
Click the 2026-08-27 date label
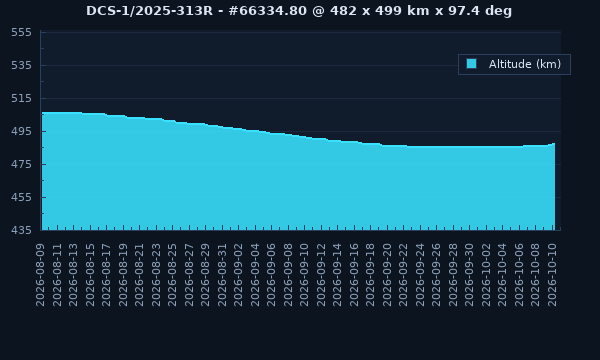tap(189, 275)
